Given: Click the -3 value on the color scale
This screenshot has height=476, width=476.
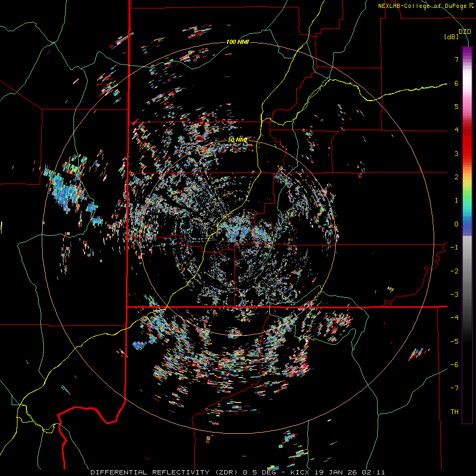Looking at the screenshot, I should 454,295.
